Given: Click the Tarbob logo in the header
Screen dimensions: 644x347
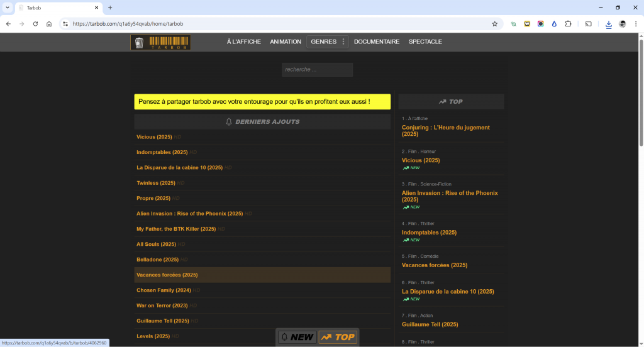Looking at the screenshot, I should point(160,42).
